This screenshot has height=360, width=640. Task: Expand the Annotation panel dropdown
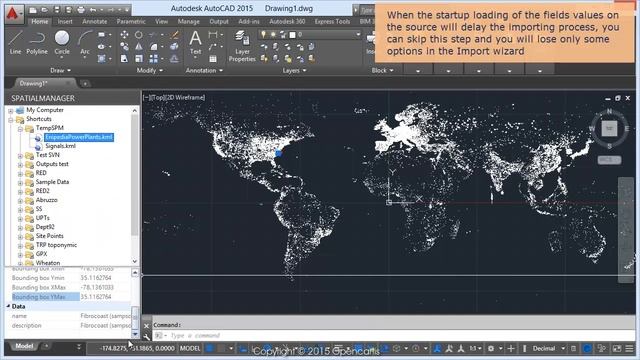[204, 70]
